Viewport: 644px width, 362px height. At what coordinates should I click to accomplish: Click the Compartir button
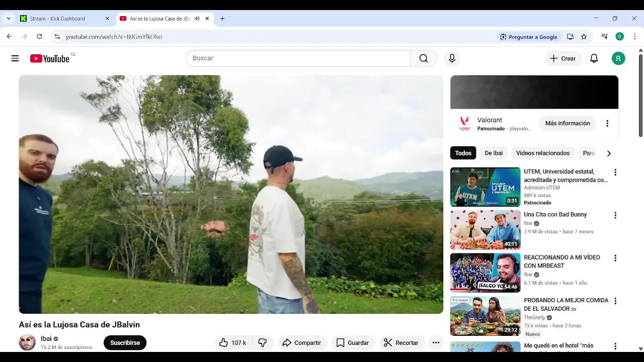click(x=301, y=343)
